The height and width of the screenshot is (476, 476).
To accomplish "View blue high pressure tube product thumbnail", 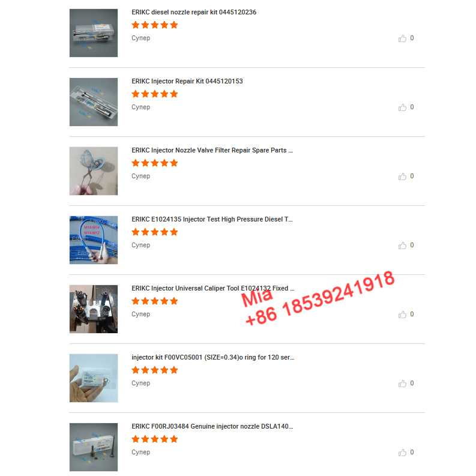I will [x=94, y=240].
